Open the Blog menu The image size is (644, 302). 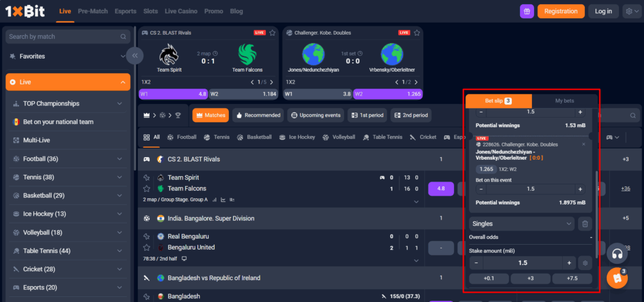pos(236,11)
